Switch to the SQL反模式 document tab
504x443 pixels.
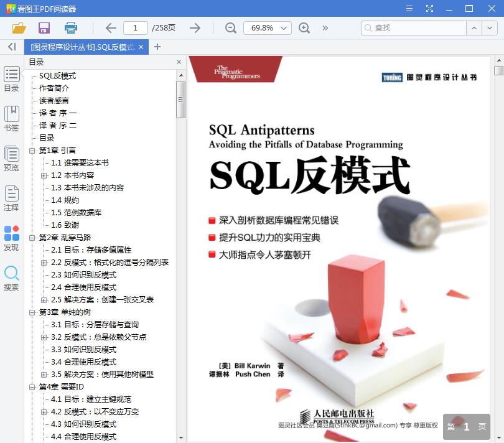82,47
